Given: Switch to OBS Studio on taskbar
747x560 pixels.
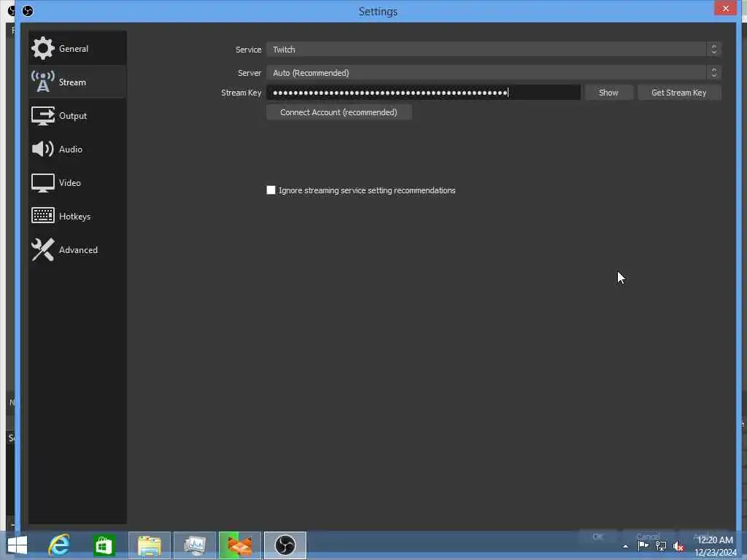Looking at the screenshot, I should pos(285,545).
